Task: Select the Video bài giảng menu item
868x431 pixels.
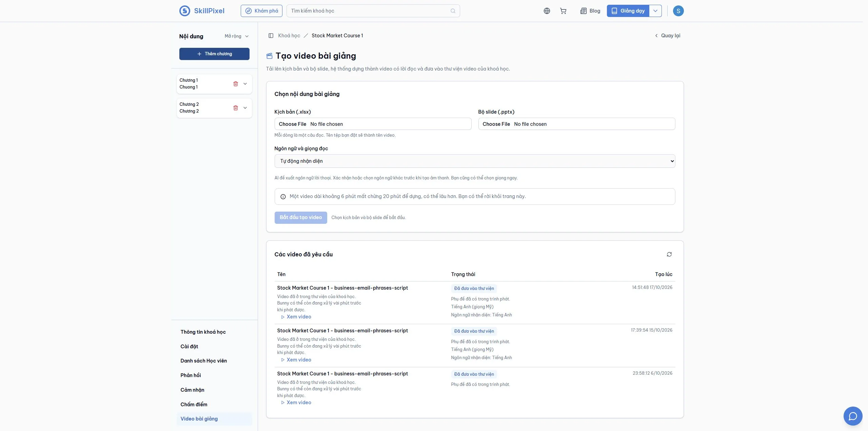Action: coord(214,419)
